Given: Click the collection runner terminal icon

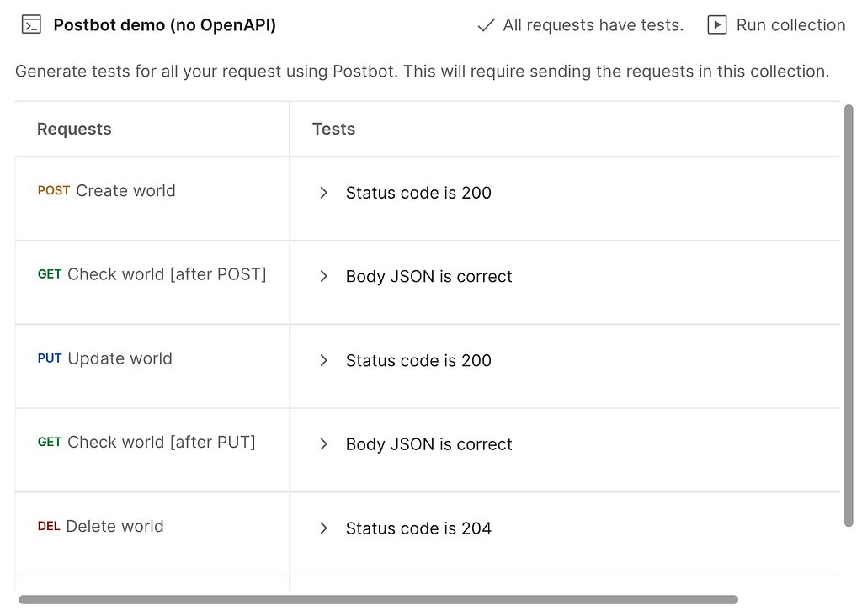Looking at the screenshot, I should tap(31, 24).
